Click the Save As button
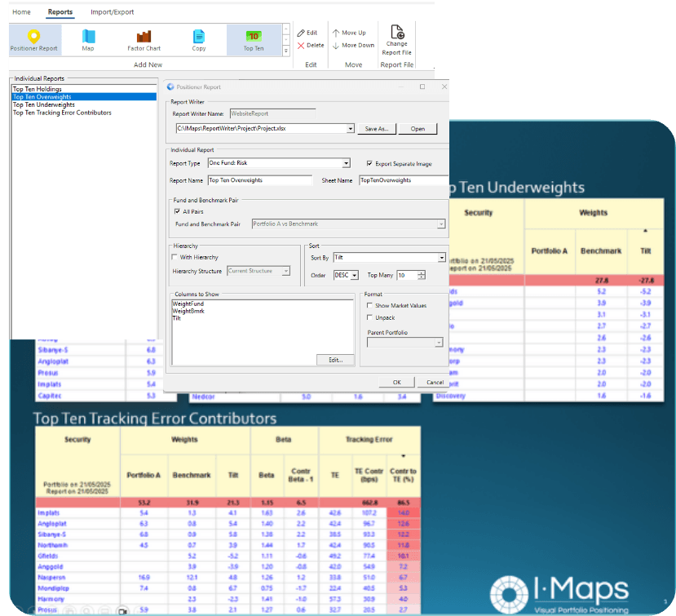The image size is (676, 616). pyautogui.click(x=377, y=129)
